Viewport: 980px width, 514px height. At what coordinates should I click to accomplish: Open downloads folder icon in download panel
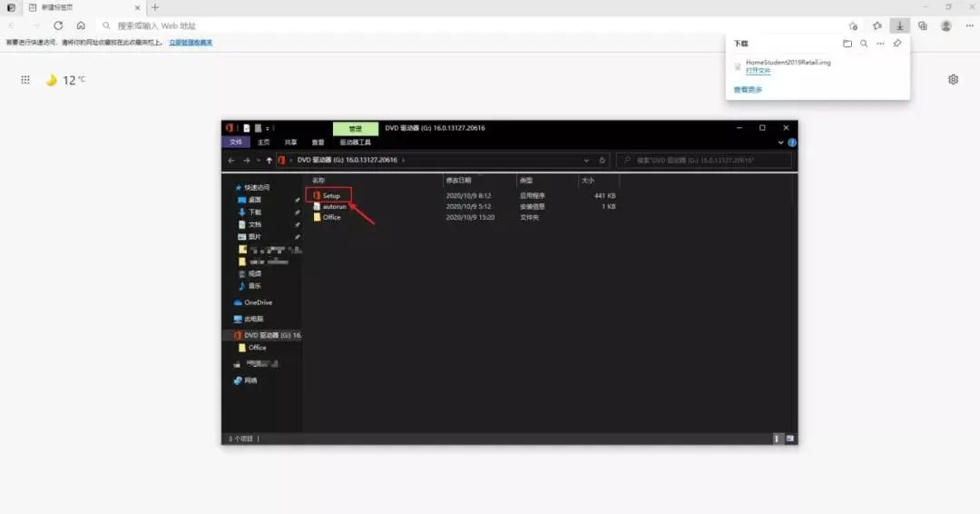point(848,44)
